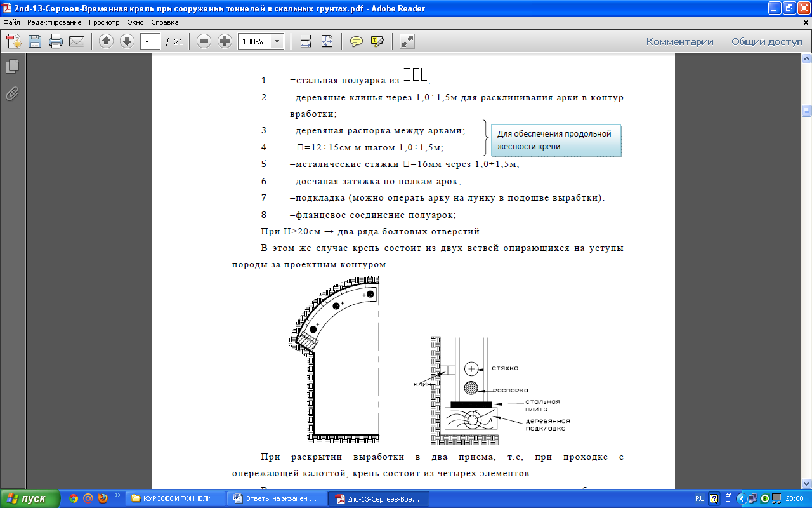Click the Create PDF online icon
812x508 pixels.
pos(14,41)
